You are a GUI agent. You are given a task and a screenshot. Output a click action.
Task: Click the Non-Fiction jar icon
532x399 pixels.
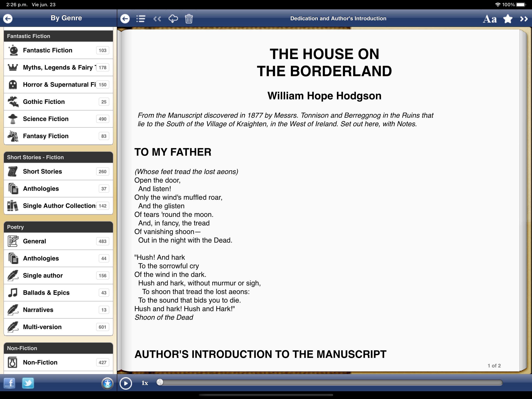pyautogui.click(x=12, y=362)
